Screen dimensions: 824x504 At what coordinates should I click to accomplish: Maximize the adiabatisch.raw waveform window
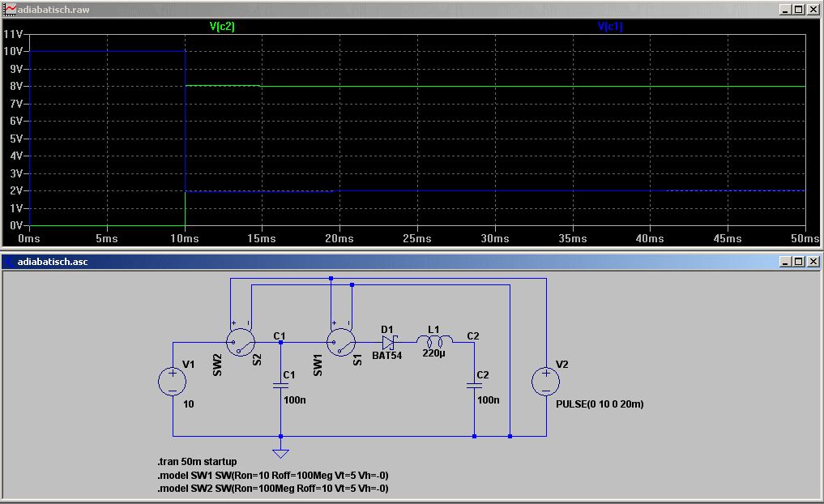pyautogui.click(x=798, y=9)
